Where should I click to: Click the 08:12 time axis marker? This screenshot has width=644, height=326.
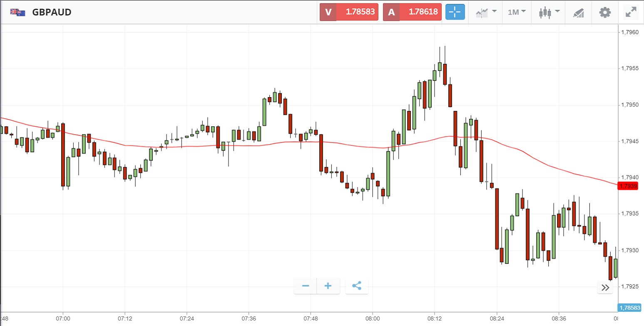434,318
